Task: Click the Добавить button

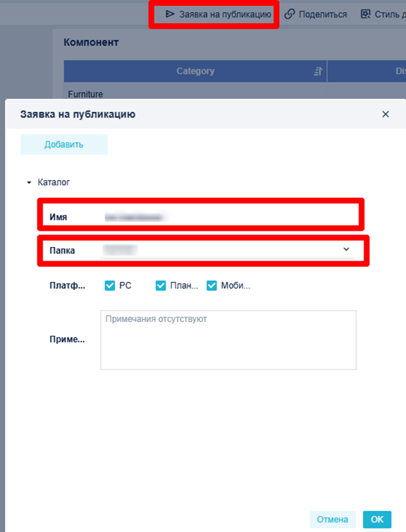Action: pyautogui.click(x=64, y=144)
